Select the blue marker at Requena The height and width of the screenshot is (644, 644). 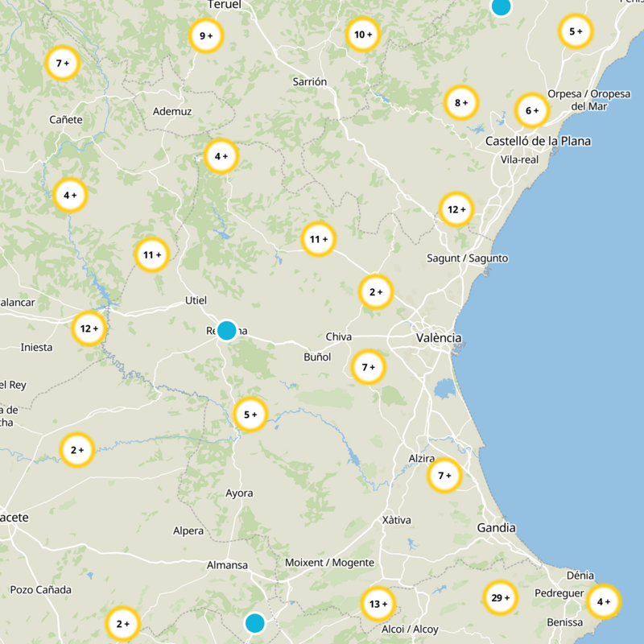click(227, 331)
